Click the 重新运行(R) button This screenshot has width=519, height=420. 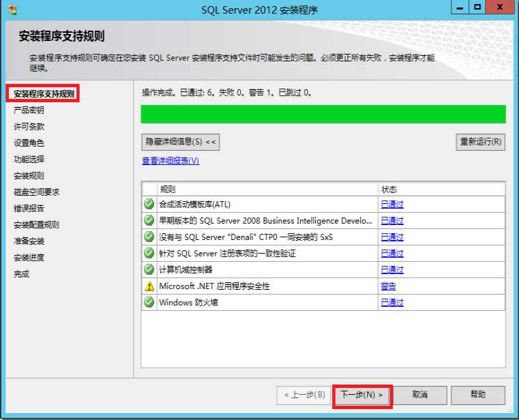pyautogui.click(x=481, y=142)
